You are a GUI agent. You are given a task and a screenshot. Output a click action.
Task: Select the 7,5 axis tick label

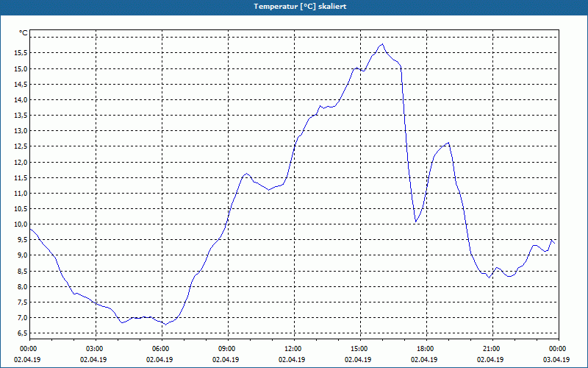click(22, 302)
